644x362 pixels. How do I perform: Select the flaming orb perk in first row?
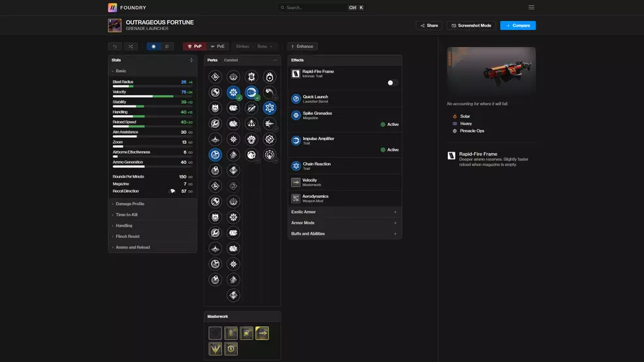270,77
